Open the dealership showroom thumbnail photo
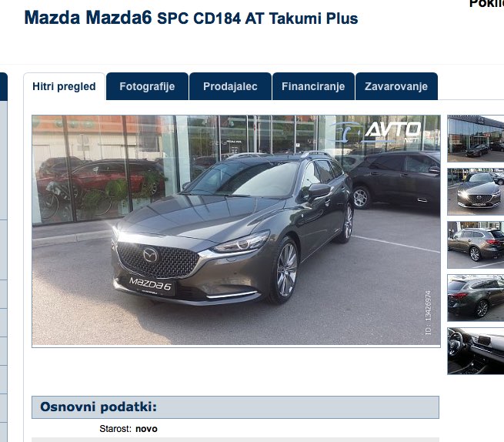The width and height of the screenshot is (504, 442). 476,139
